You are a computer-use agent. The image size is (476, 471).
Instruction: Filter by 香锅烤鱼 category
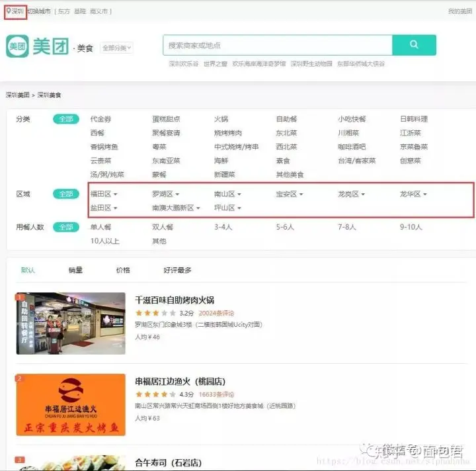click(x=104, y=147)
